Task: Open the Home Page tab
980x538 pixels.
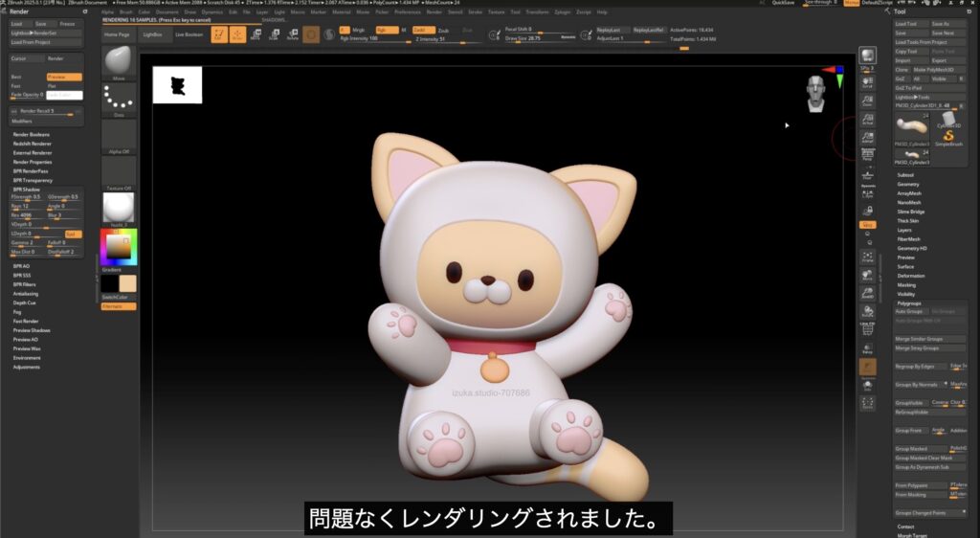Action: pos(117,34)
